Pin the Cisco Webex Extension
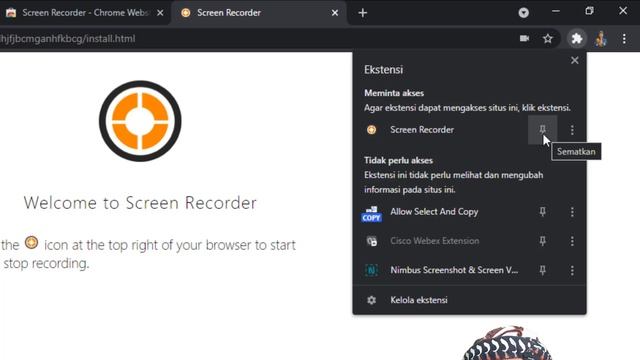 (x=542, y=241)
